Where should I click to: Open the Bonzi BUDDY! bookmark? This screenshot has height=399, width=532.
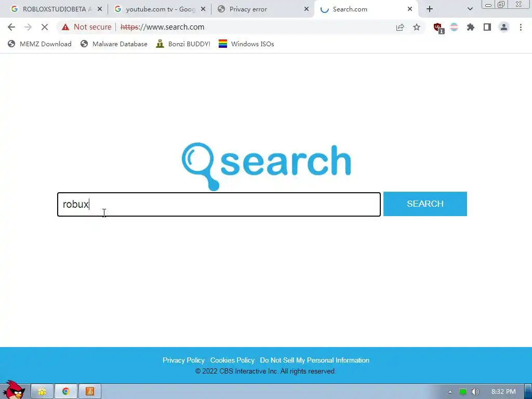click(183, 44)
